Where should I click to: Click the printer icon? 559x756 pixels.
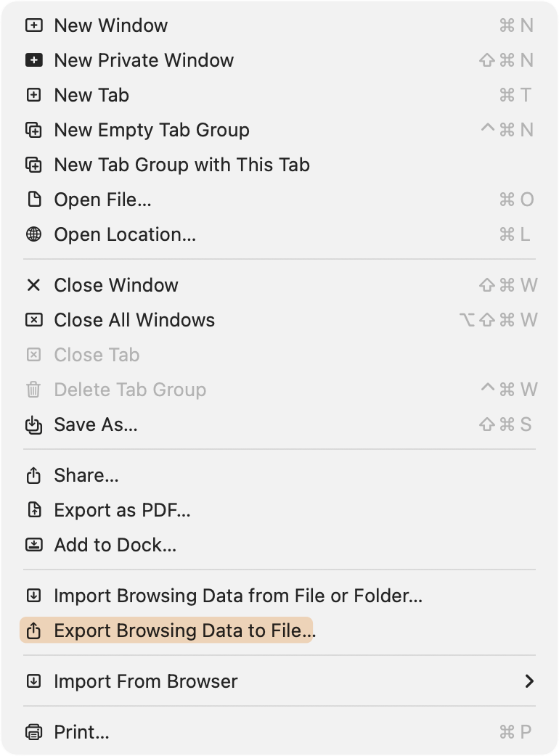pyautogui.click(x=33, y=732)
